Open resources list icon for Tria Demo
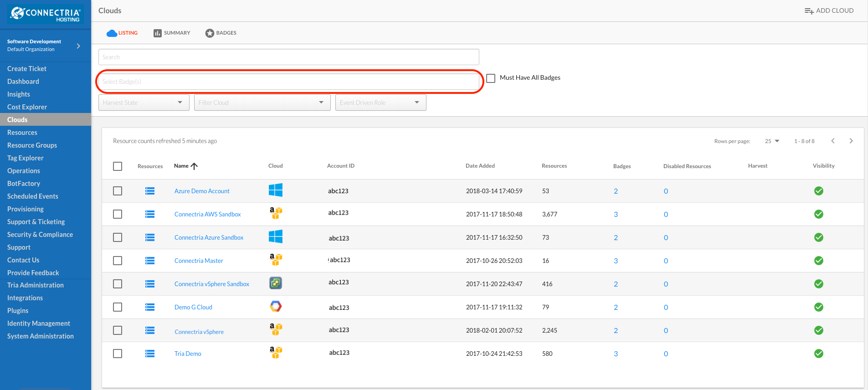This screenshot has width=868, height=390. 150,354
